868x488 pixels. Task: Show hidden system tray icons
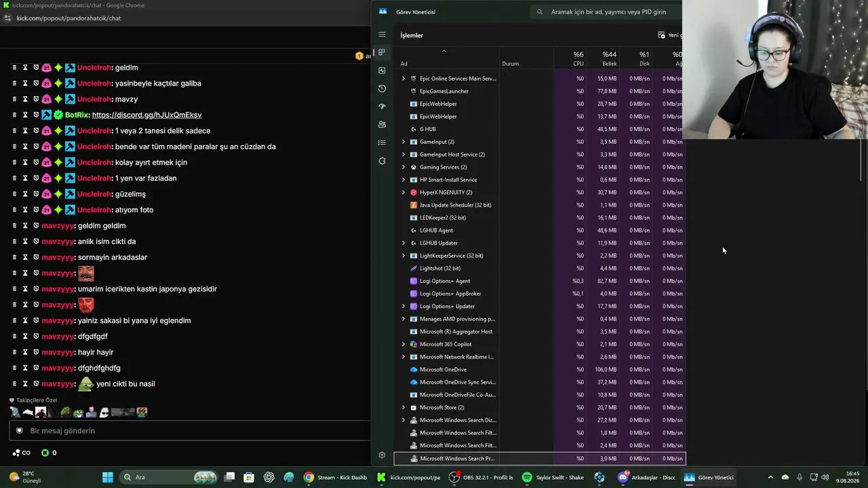pyautogui.click(x=770, y=477)
